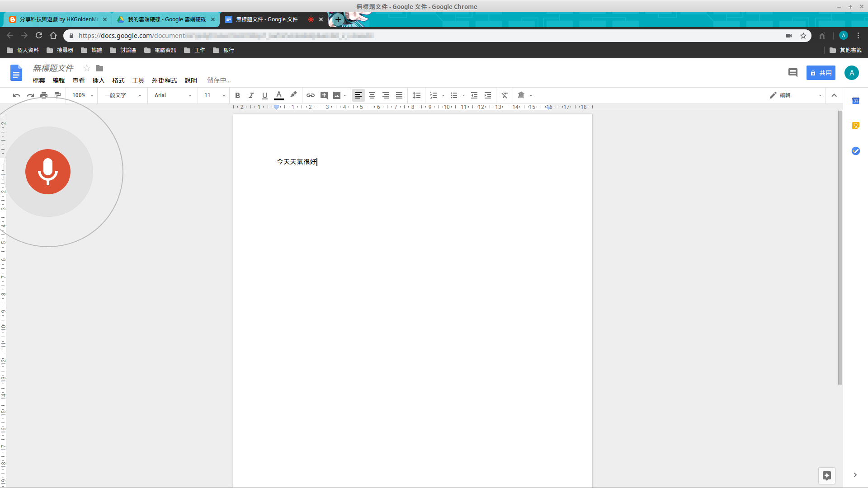
Task: Expand numbered list style arrow
Action: pos(443,95)
